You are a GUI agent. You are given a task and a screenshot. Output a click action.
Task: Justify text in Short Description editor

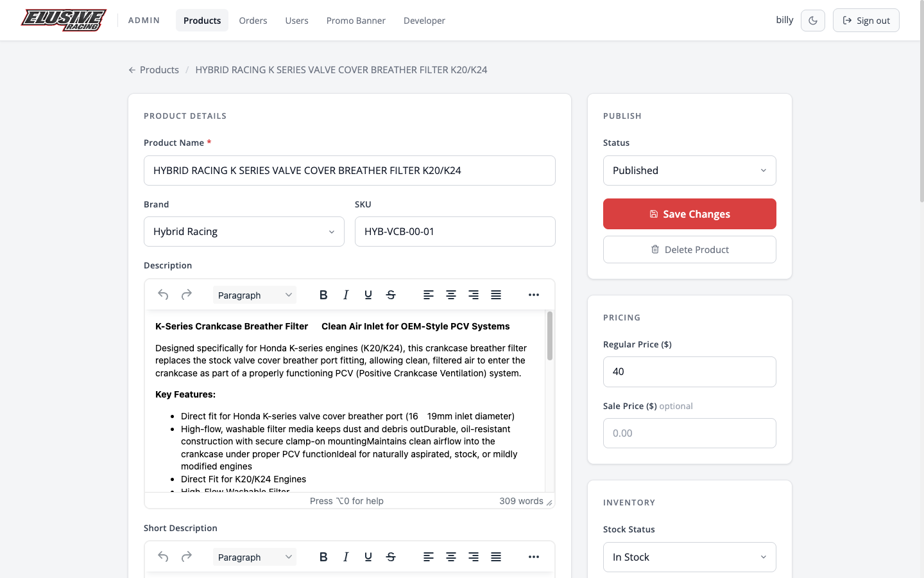[496, 557]
